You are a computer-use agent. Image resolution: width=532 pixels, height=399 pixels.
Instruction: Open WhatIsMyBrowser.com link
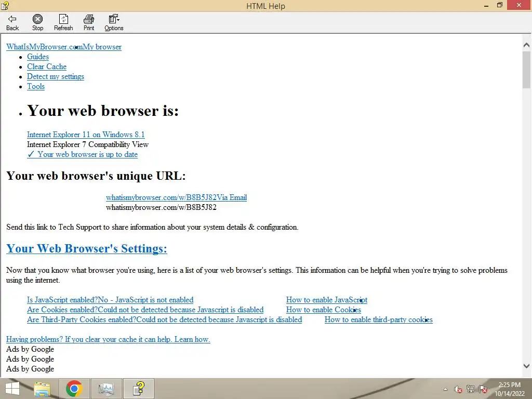(45, 47)
